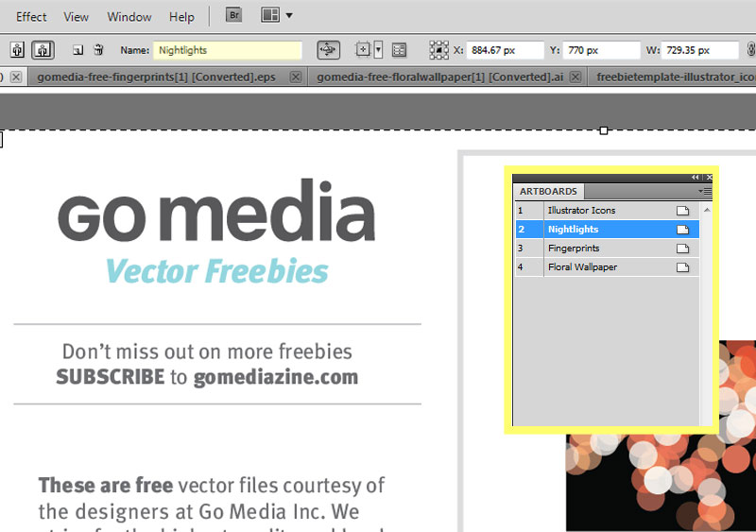Screen dimensions: 756x532
Task: Launch Adobe Bridge with the Br icon
Action: pyautogui.click(x=233, y=15)
